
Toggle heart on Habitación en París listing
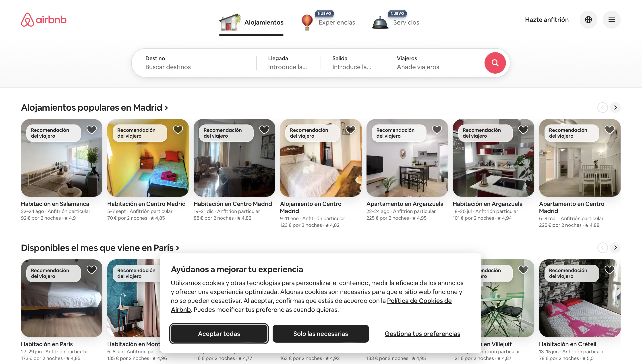91,270
